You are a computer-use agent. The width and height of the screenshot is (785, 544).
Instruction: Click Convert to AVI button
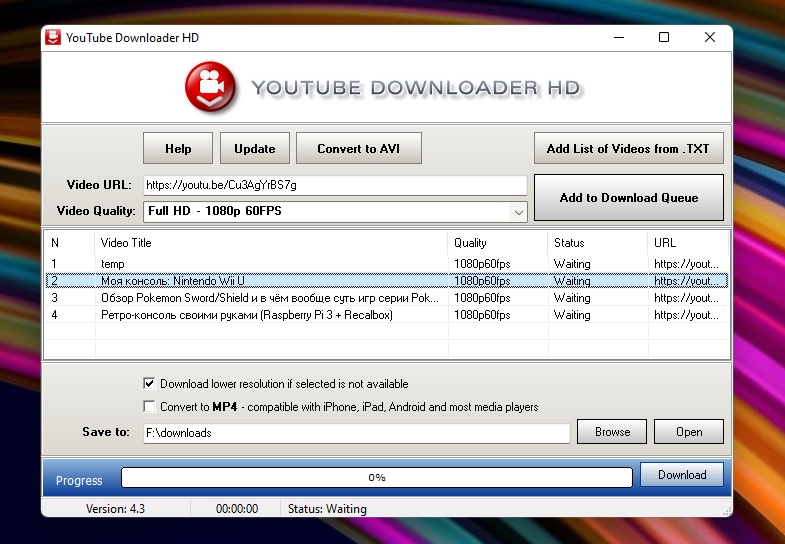click(x=359, y=149)
